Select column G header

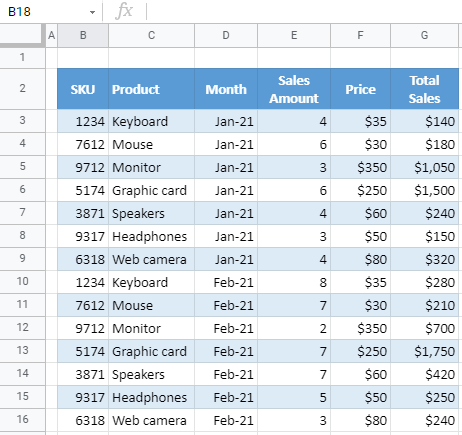point(425,35)
